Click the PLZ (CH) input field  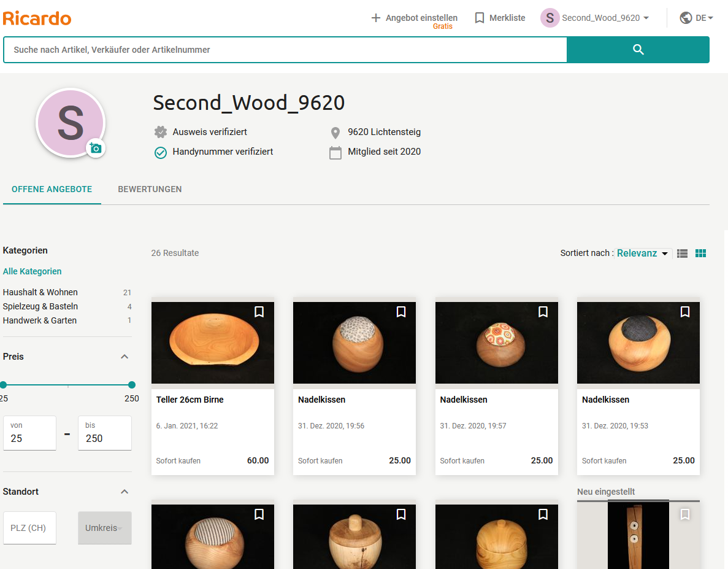[x=29, y=527]
